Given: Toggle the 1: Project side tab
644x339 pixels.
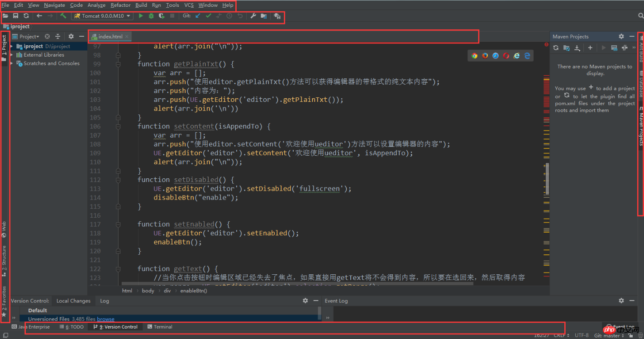Looking at the screenshot, I should 4,48.
